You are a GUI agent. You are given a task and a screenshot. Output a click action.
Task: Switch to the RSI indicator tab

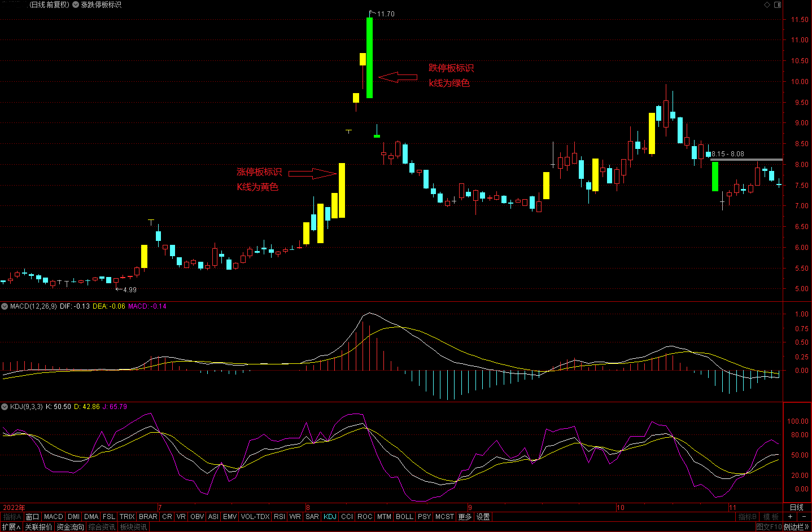pyautogui.click(x=279, y=517)
